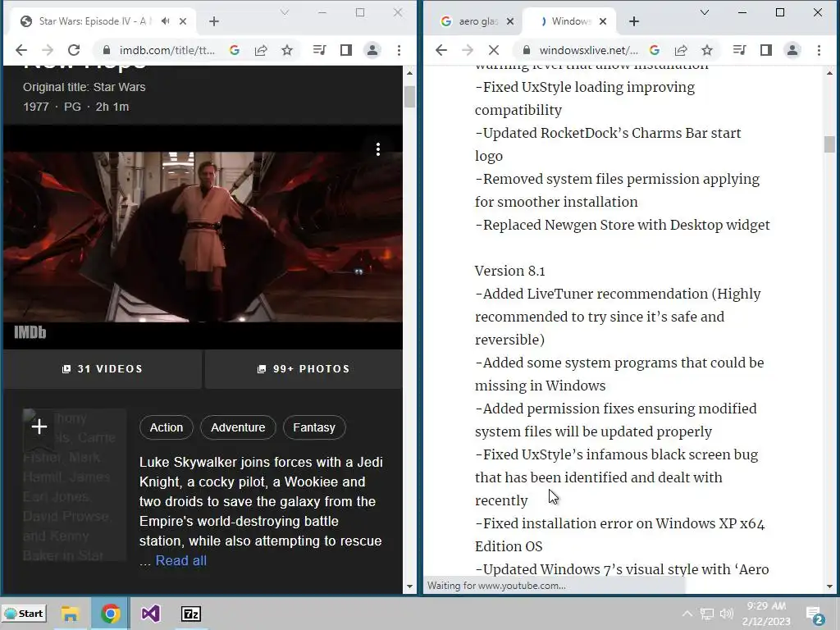Click IMDb page scroll down arrow

point(410,587)
